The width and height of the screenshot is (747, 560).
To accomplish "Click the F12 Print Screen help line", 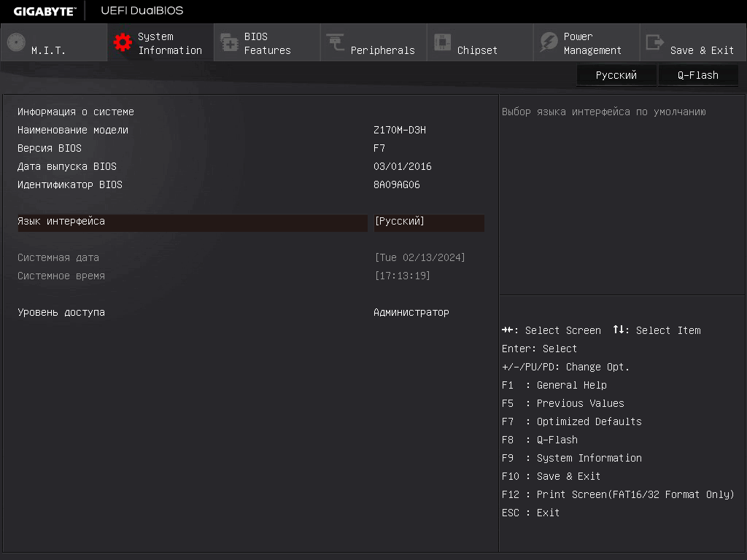I will coord(618,495).
